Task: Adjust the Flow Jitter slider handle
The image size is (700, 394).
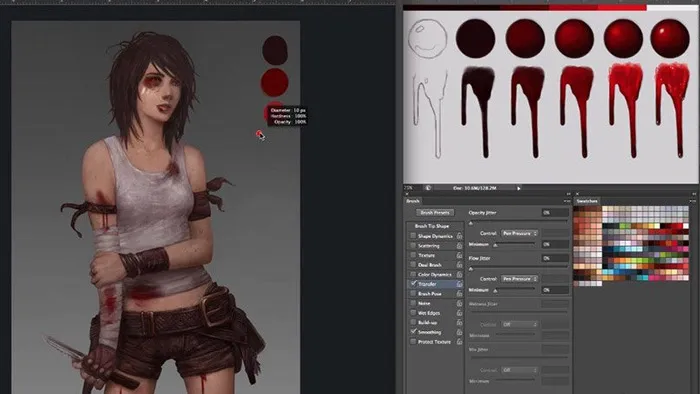Action: pos(471,269)
